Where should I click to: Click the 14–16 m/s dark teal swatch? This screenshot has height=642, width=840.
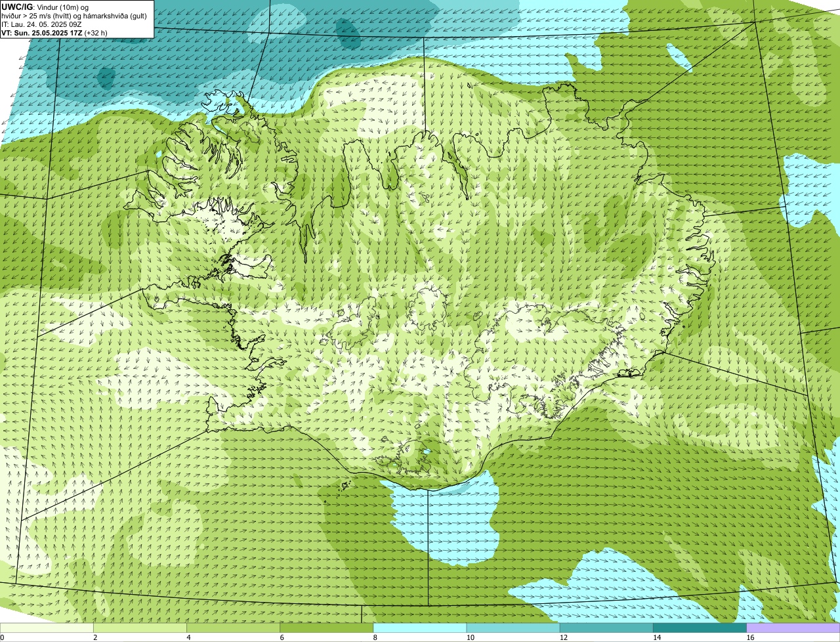700,628
